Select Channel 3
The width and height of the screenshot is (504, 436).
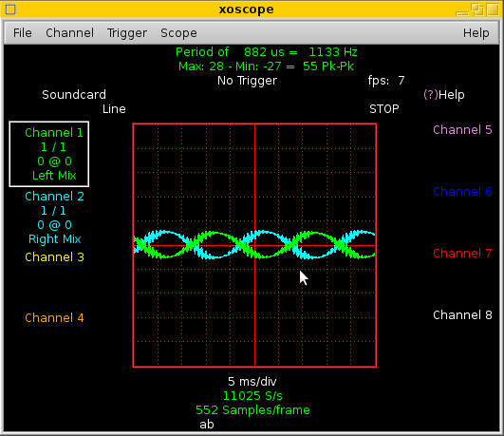click(54, 257)
